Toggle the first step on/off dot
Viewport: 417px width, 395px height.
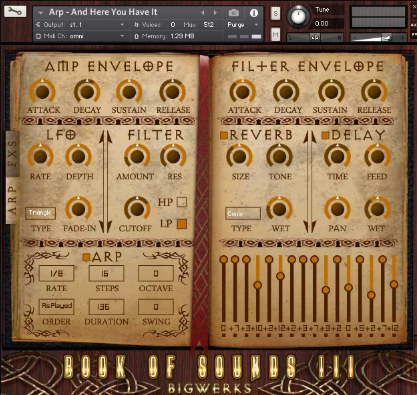[224, 335]
